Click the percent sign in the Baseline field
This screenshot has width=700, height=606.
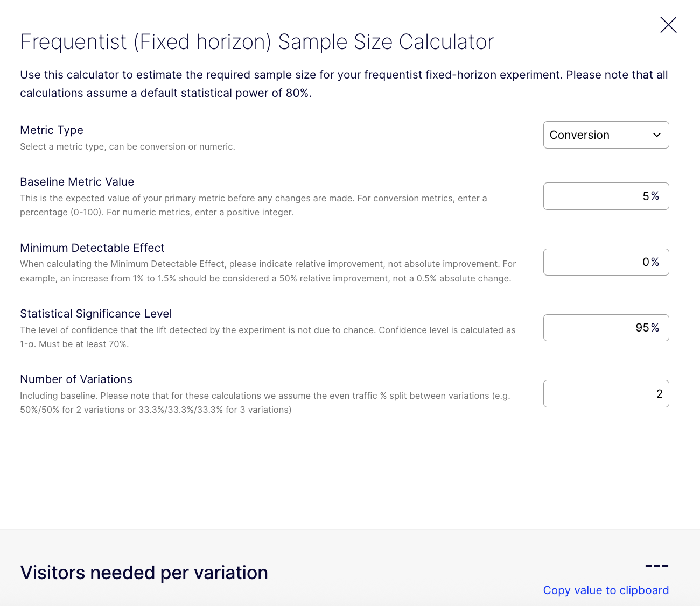tap(655, 196)
